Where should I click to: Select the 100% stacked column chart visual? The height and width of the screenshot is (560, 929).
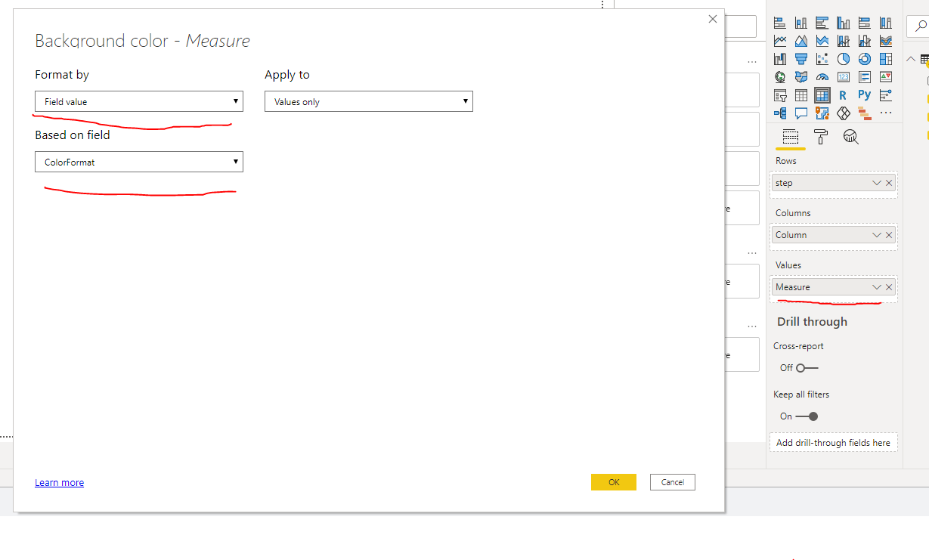pyautogui.click(x=886, y=23)
